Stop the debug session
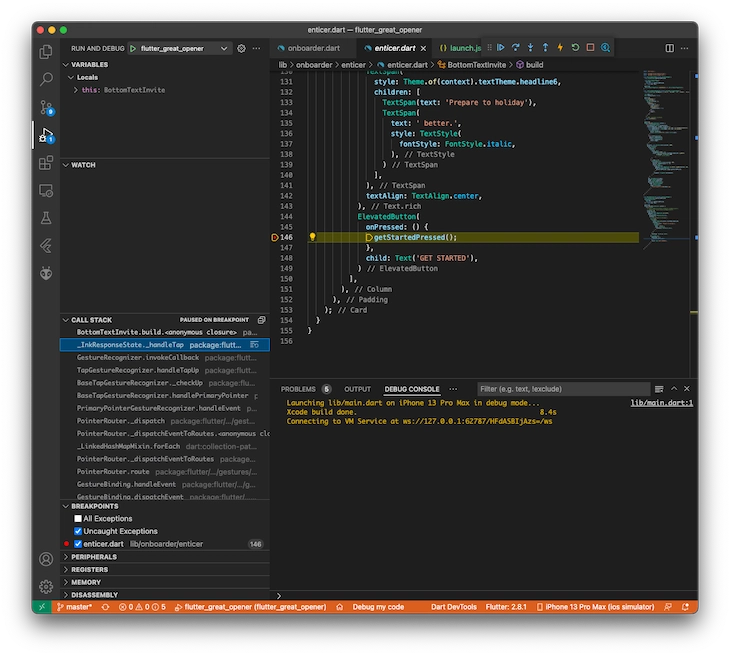The width and height of the screenshot is (730, 656). pos(590,47)
